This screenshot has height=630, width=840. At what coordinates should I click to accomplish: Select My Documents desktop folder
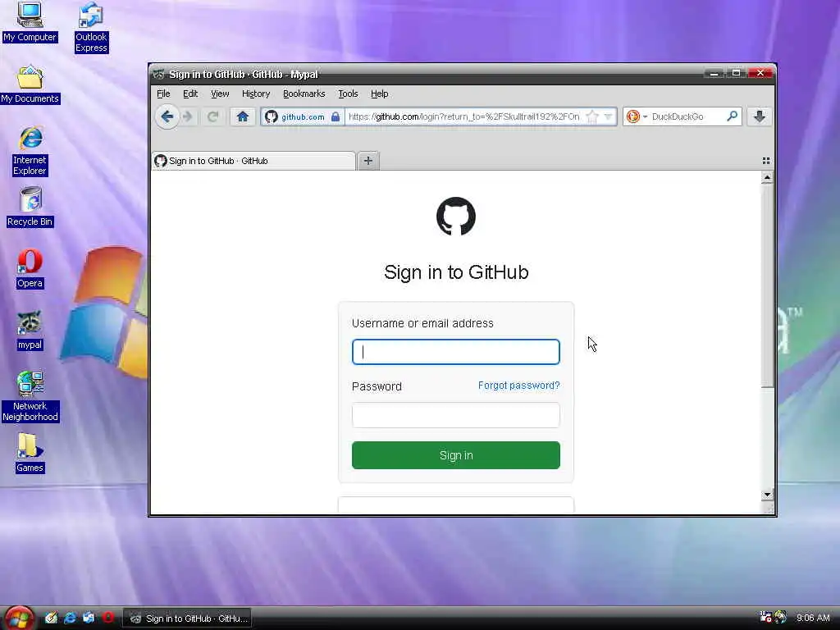pyautogui.click(x=30, y=84)
